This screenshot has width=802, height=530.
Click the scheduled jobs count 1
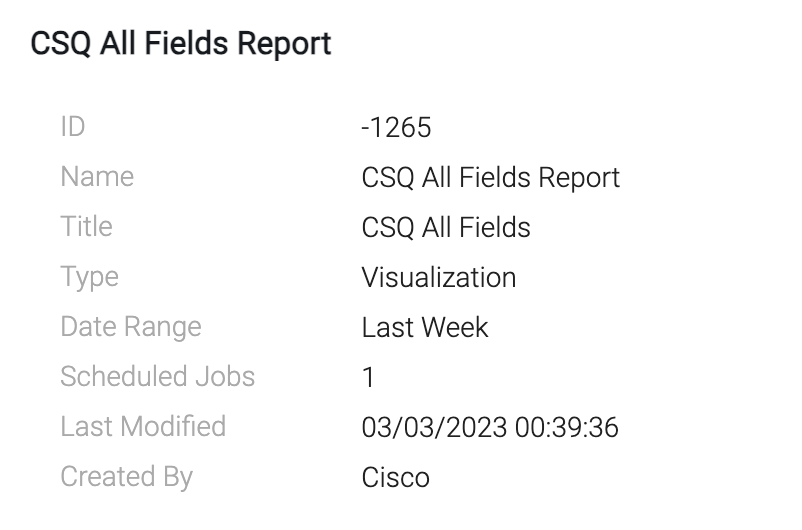368,378
